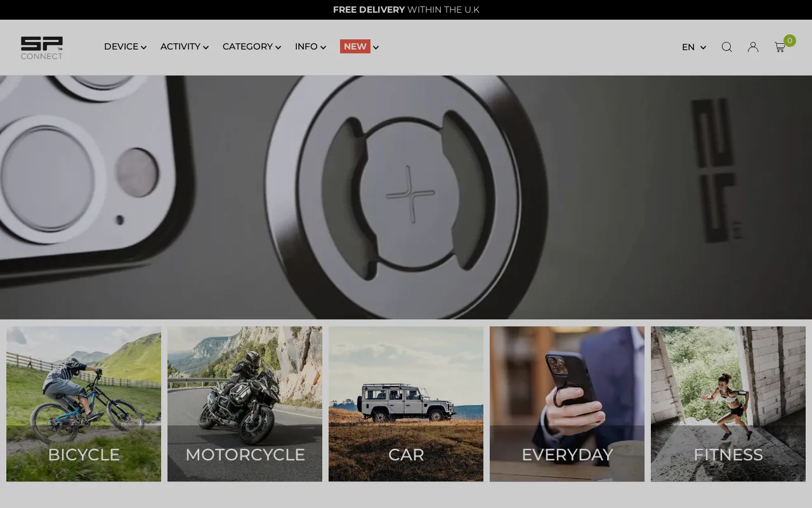Click the Free Delivery announcement banner
This screenshot has height=508, width=812.
pos(406,10)
